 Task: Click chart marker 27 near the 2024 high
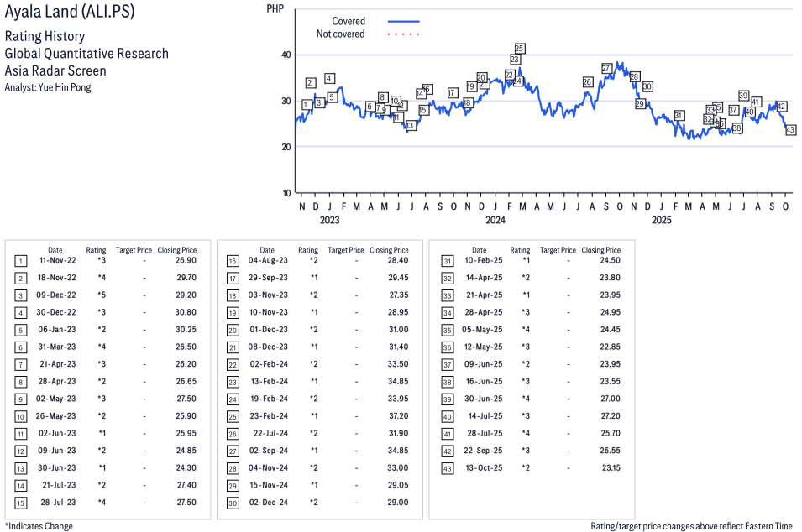[606, 68]
